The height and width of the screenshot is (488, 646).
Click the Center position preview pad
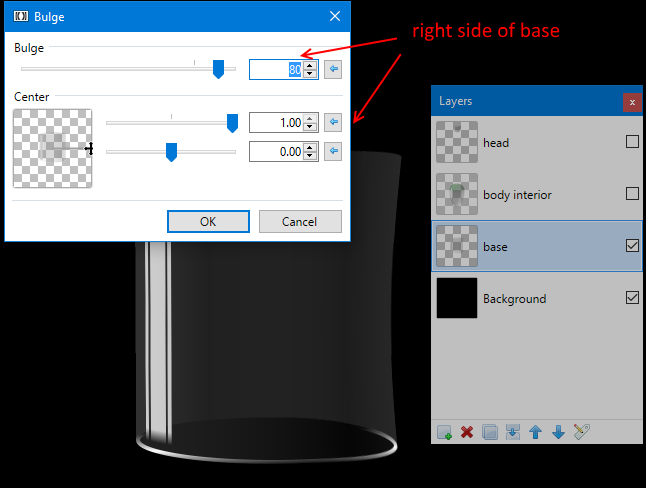[x=52, y=148]
